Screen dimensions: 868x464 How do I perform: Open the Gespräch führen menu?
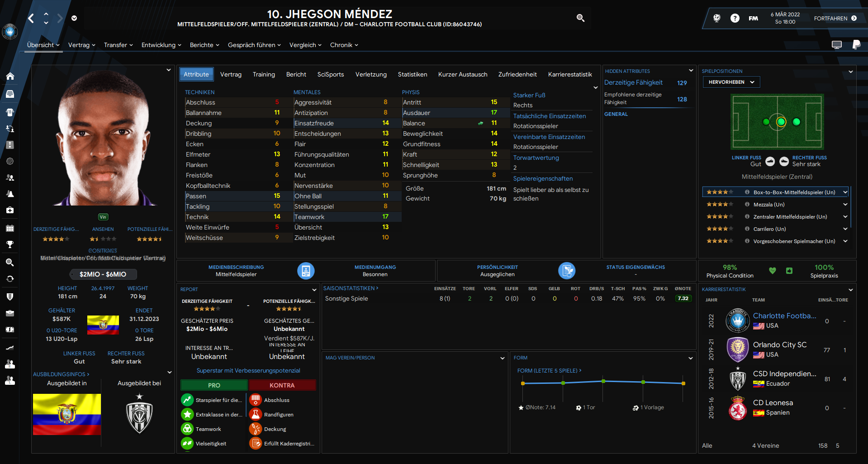254,45
